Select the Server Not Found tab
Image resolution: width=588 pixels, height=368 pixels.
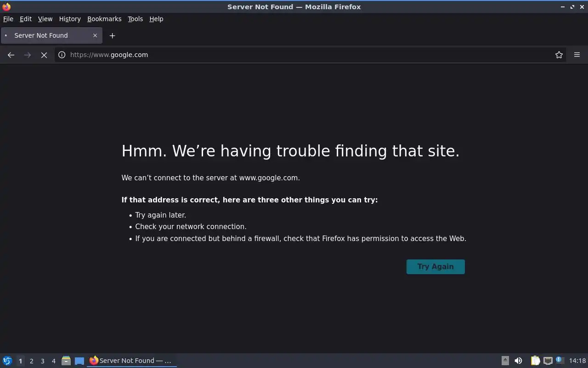51,35
